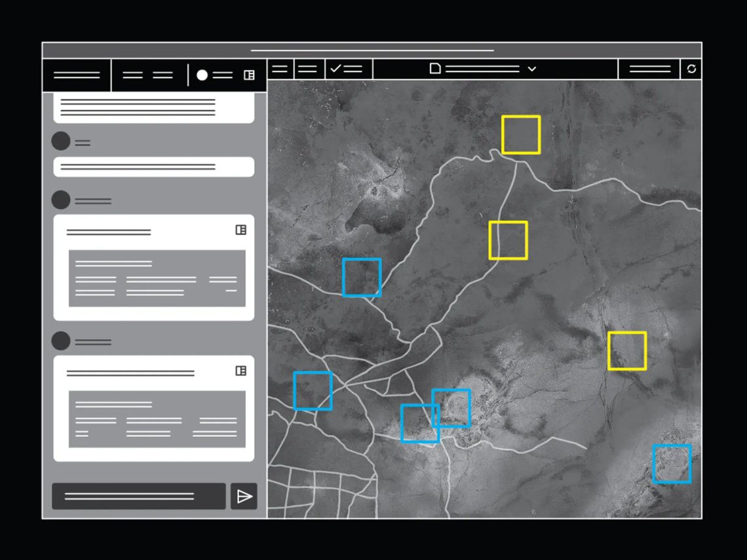
Task: Open the hamburger menu at the sidebar top left
Action: coord(77,75)
